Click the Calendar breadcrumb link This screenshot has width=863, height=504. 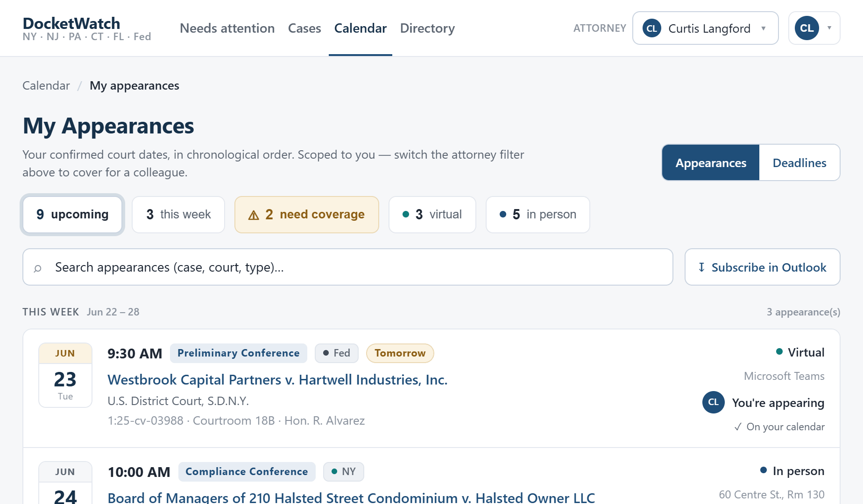[x=46, y=85]
